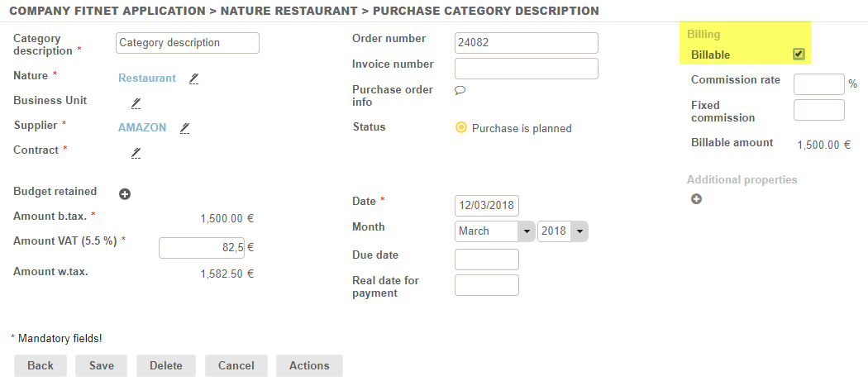The width and height of the screenshot is (868, 381).
Task: Open the AMAZON supplier link
Action: pos(142,128)
